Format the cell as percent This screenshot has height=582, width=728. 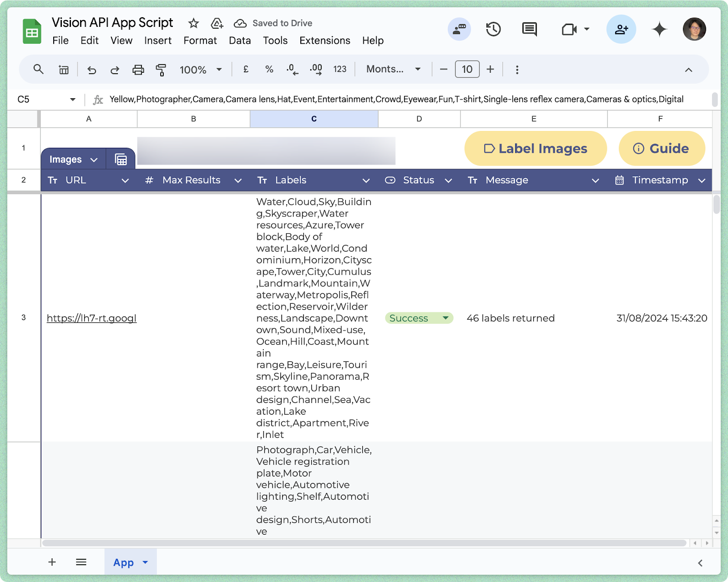pyautogui.click(x=269, y=69)
